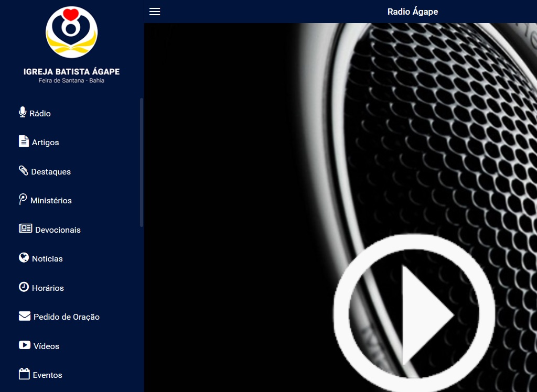Click the newspaper icon beside Devocionais

25,228
